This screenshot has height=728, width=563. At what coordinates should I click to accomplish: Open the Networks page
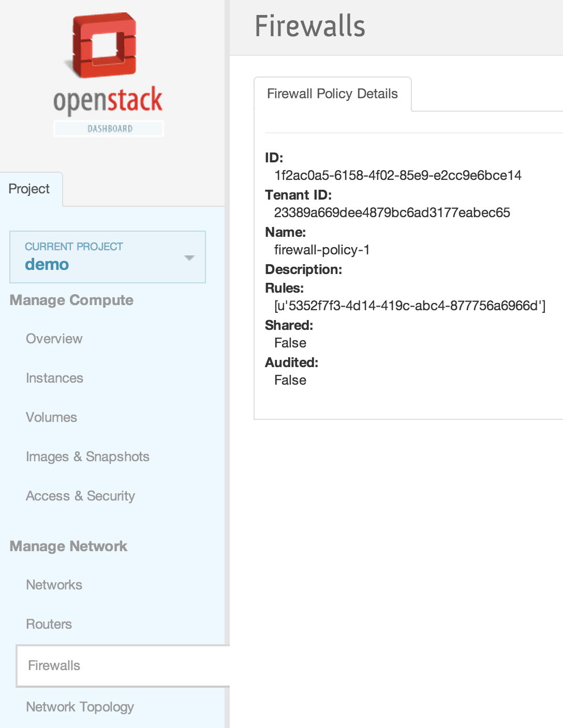point(54,585)
